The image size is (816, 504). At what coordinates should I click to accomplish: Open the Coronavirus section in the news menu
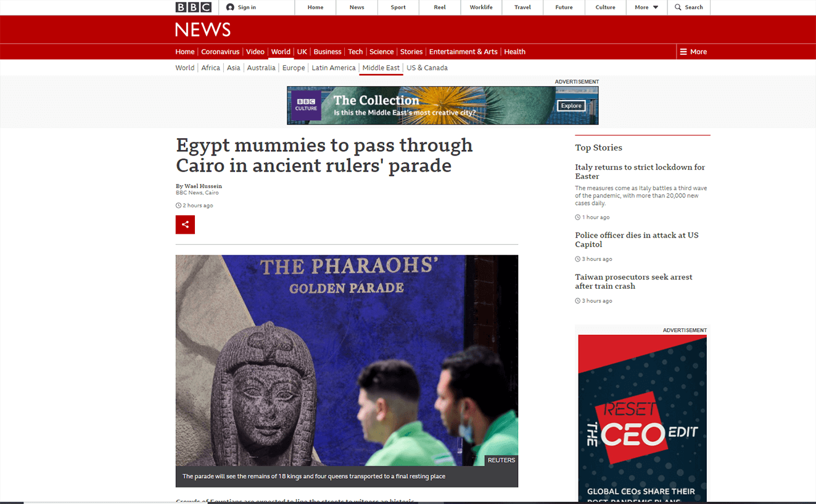coord(220,52)
